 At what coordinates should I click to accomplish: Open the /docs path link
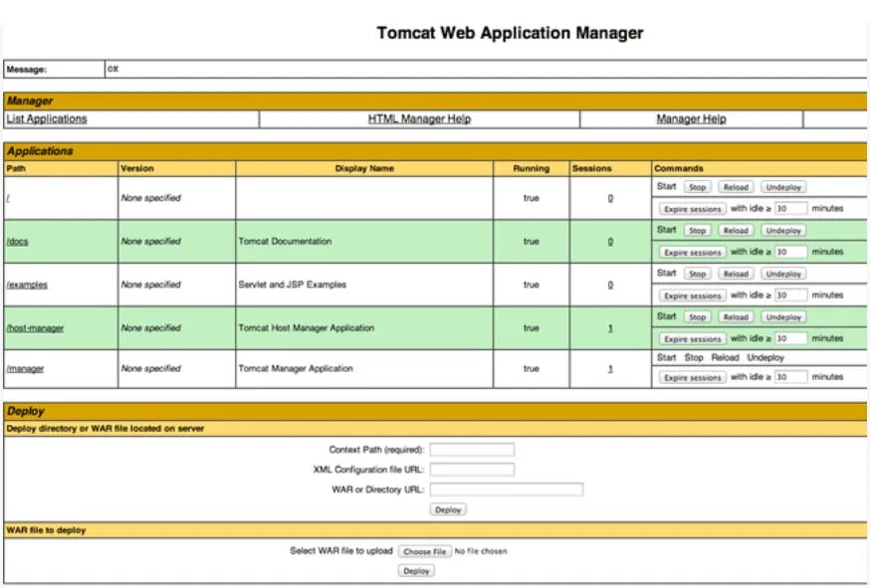17,242
